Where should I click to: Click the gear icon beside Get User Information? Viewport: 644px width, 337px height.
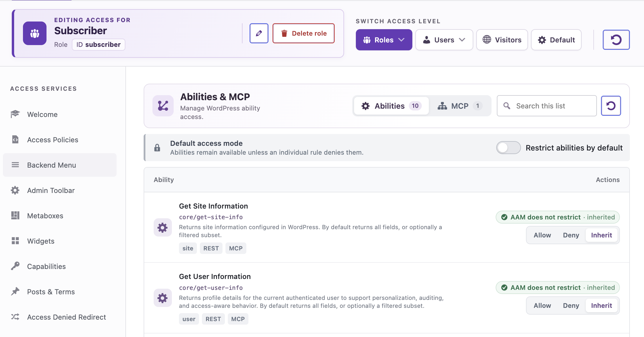[162, 298]
